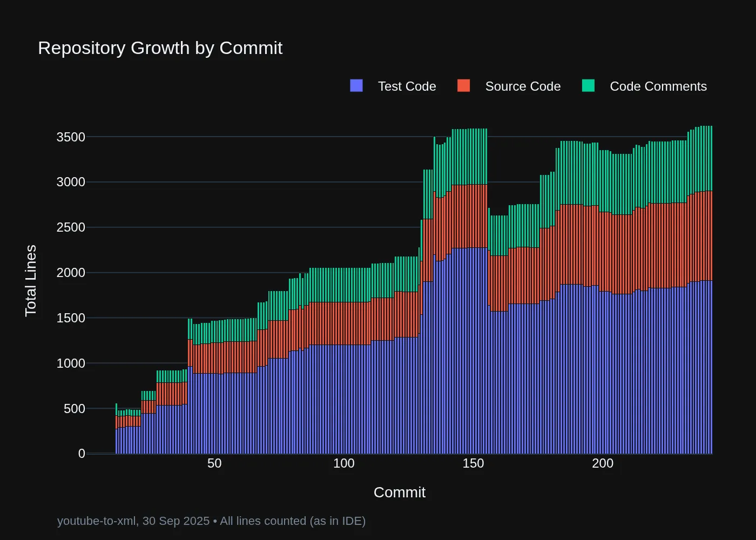Image resolution: width=756 pixels, height=540 pixels.
Task: Toggle Code Comments series via legend label
Action: coord(658,86)
